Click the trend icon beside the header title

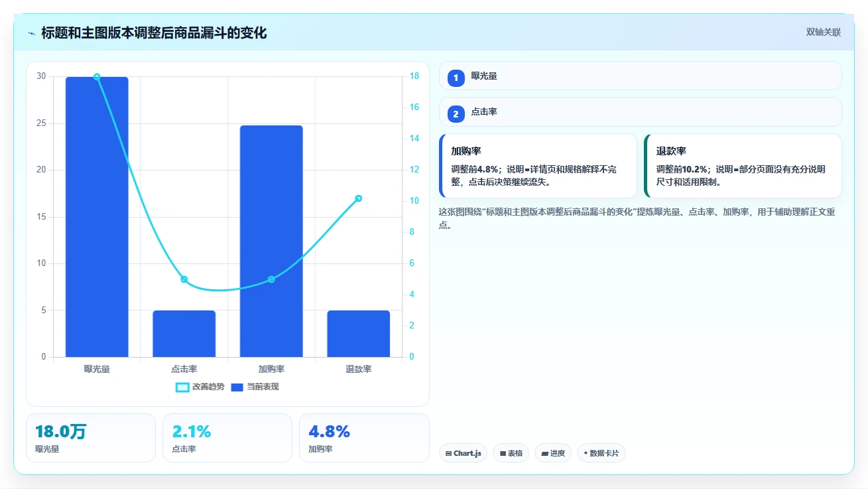[32, 33]
